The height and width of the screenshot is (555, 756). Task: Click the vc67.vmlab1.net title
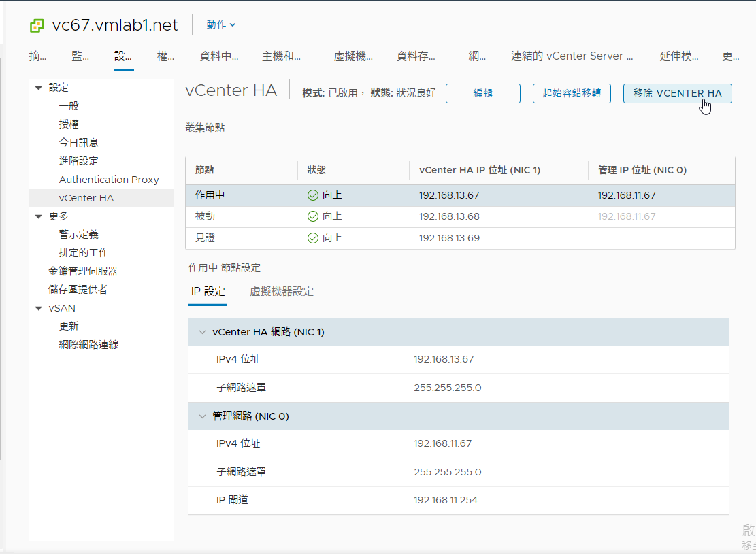[115, 25]
